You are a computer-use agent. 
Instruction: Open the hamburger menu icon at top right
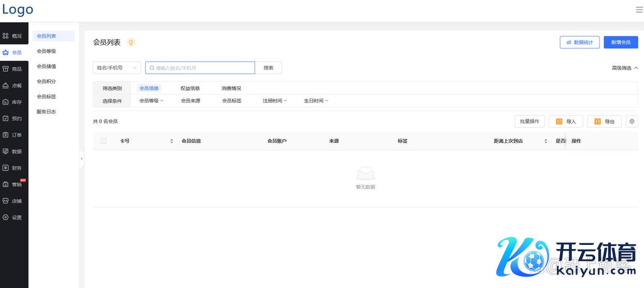pyautogui.click(x=639, y=9)
